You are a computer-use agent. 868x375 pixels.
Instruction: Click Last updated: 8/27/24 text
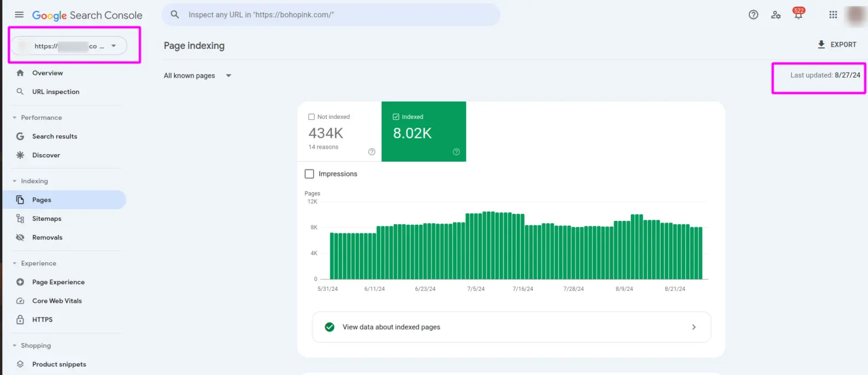pos(825,75)
